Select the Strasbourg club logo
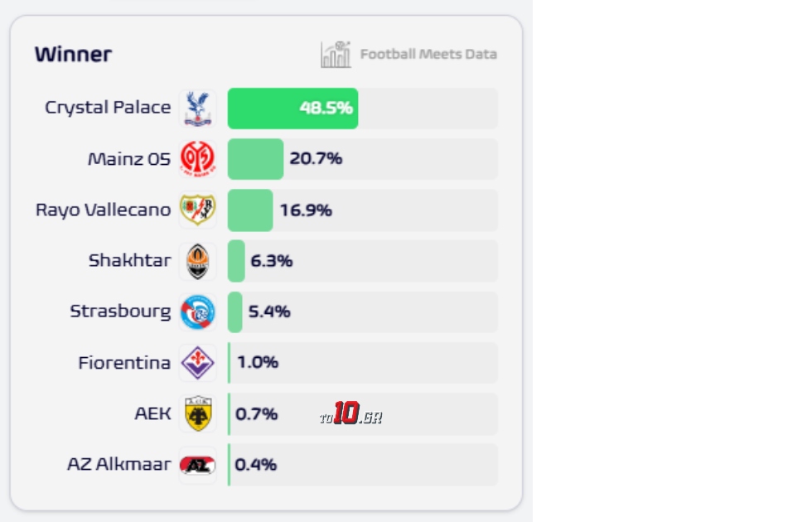This screenshot has height=522, width=812. pos(197,312)
